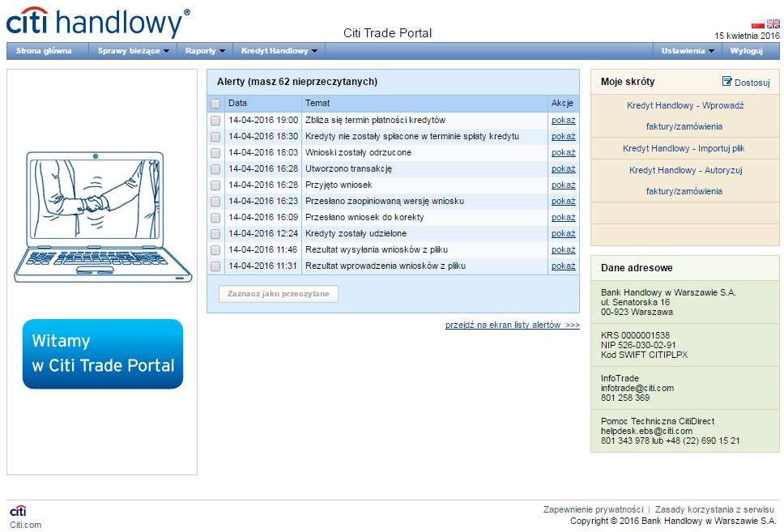Click the text 'KRS 0000001538'
The height and width of the screenshot is (532, 784).
click(x=636, y=335)
